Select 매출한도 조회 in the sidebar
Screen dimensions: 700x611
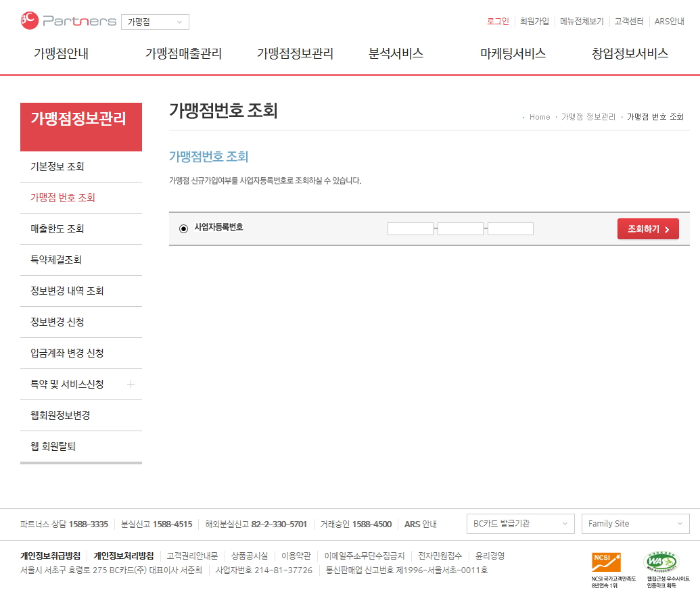click(x=57, y=229)
